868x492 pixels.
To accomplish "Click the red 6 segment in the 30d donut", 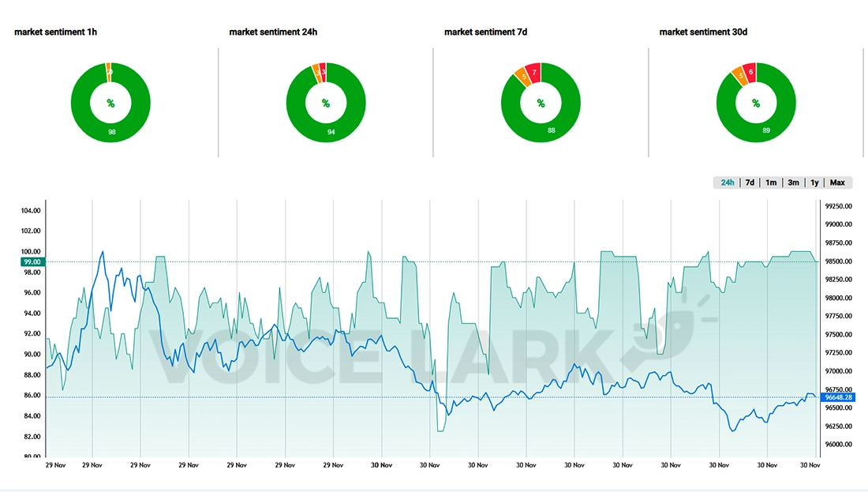I will point(750,73).
